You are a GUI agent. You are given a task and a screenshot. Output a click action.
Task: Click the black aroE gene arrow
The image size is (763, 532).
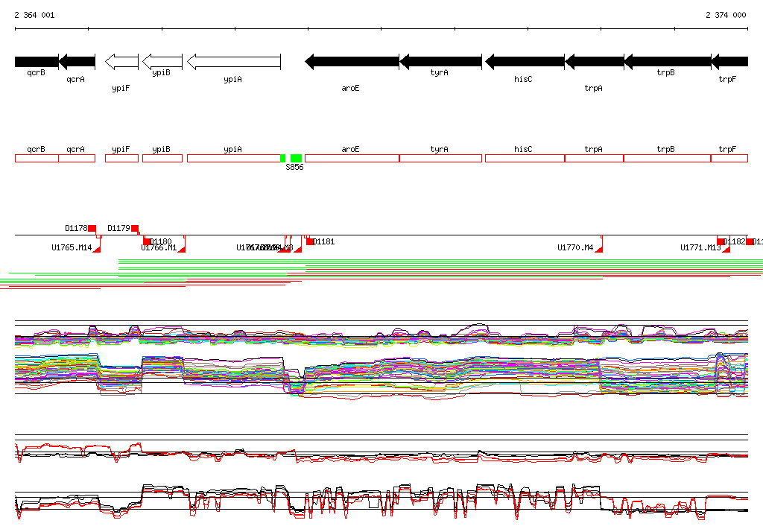pos(352,62)
